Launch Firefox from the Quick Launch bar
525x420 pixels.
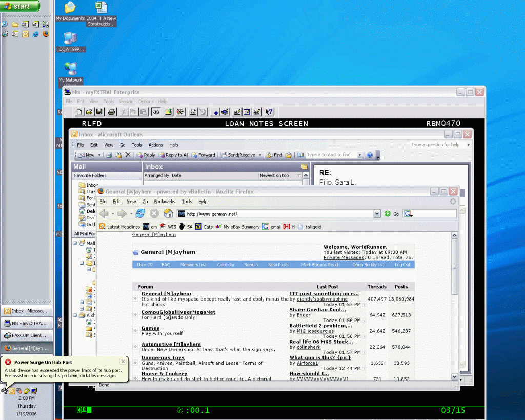click(x=46, y=34)
